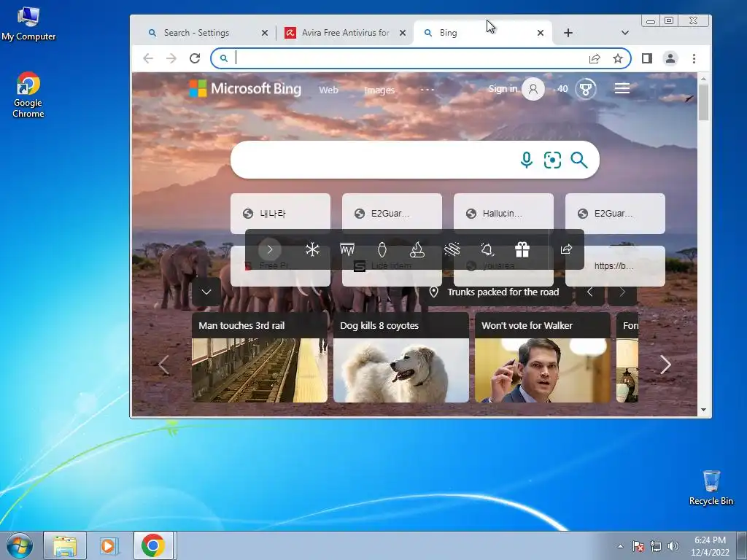
Task: Open Chrome side panel
Action: coord(646,58)
